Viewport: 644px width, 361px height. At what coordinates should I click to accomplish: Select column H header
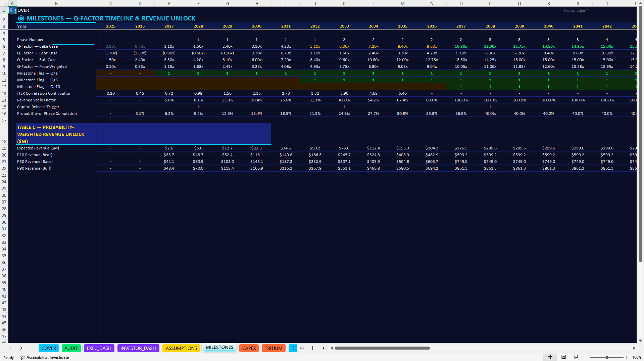tap(257, 3)
